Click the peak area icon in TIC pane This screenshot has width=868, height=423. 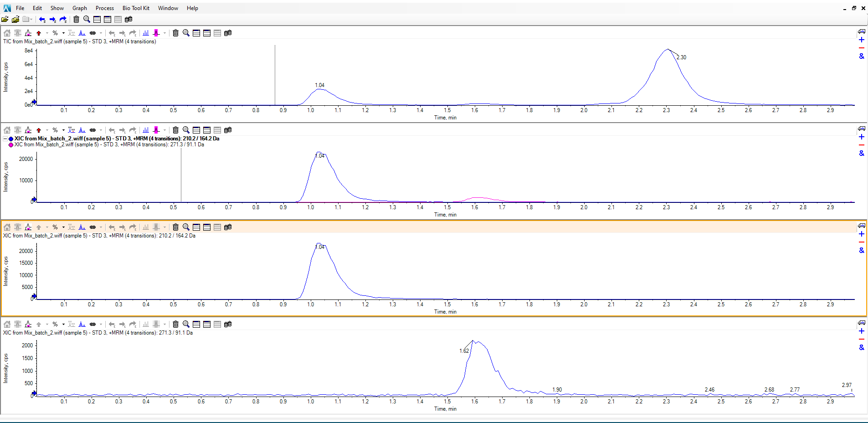[28, 33]
